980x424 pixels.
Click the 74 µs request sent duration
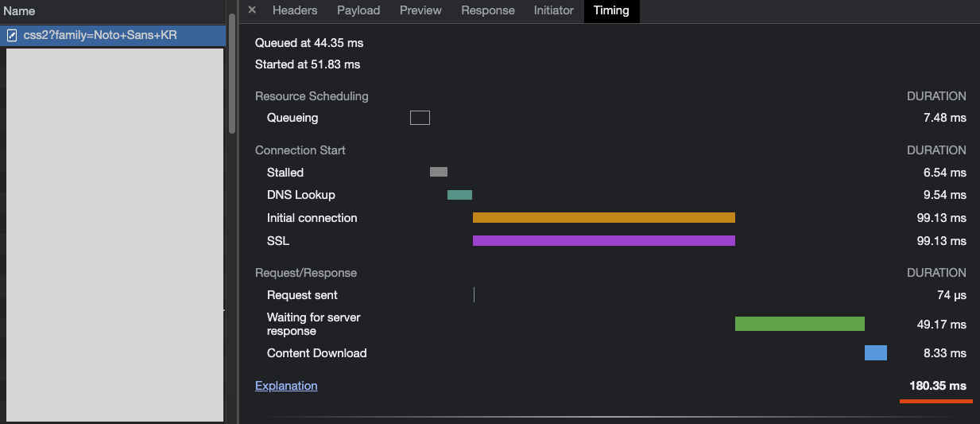[952, 295]
